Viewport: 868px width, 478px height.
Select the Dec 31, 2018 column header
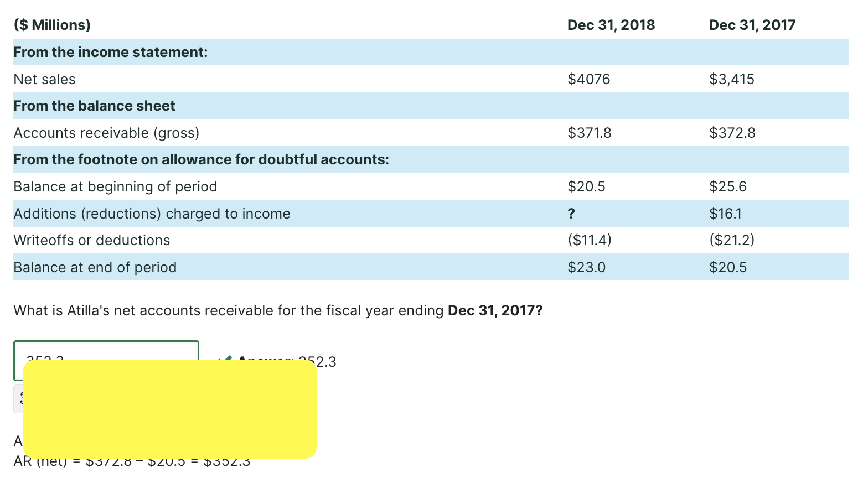[x=611, y=25]
